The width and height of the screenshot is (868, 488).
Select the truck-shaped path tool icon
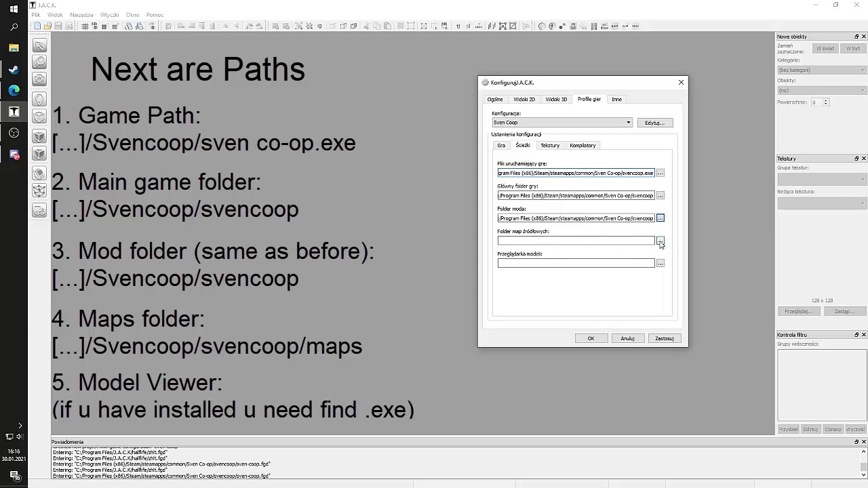click(40, 211)
